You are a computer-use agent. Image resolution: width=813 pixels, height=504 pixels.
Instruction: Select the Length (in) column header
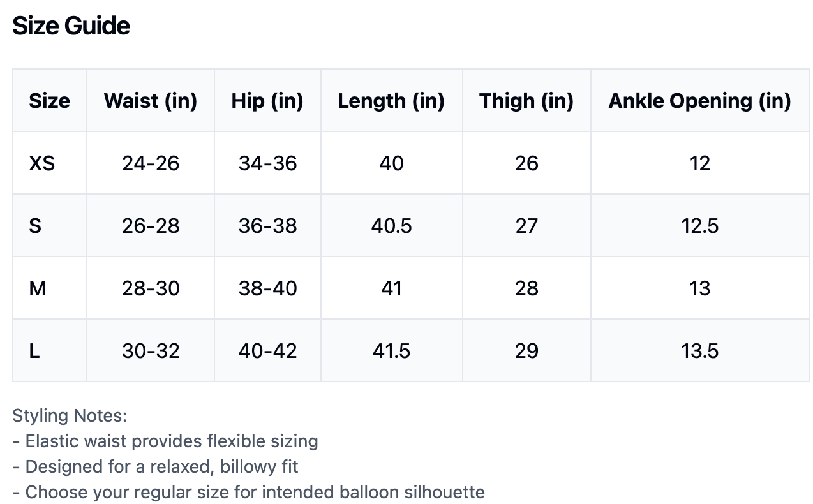point(391,101)
